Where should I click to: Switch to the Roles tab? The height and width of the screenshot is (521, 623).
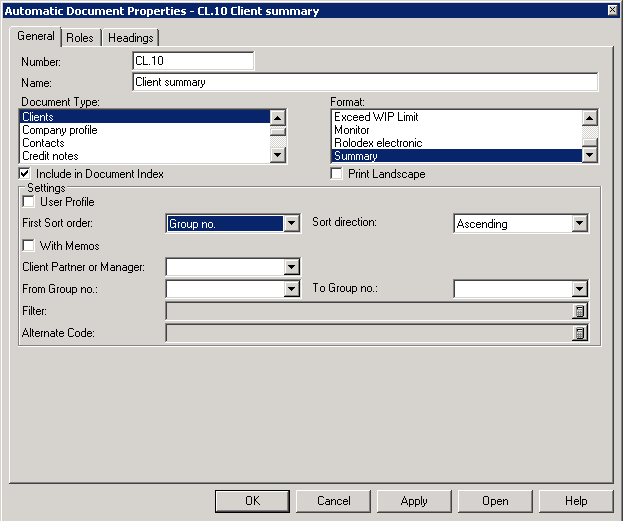pos(80,38)
